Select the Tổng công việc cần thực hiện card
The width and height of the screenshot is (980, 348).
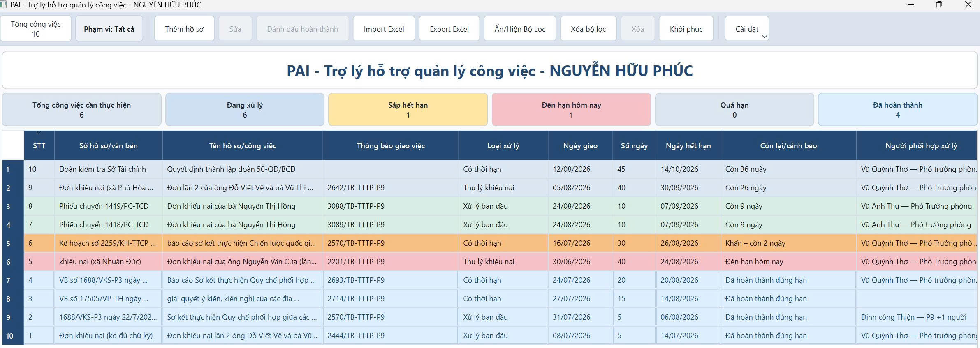tap(81, 110)
